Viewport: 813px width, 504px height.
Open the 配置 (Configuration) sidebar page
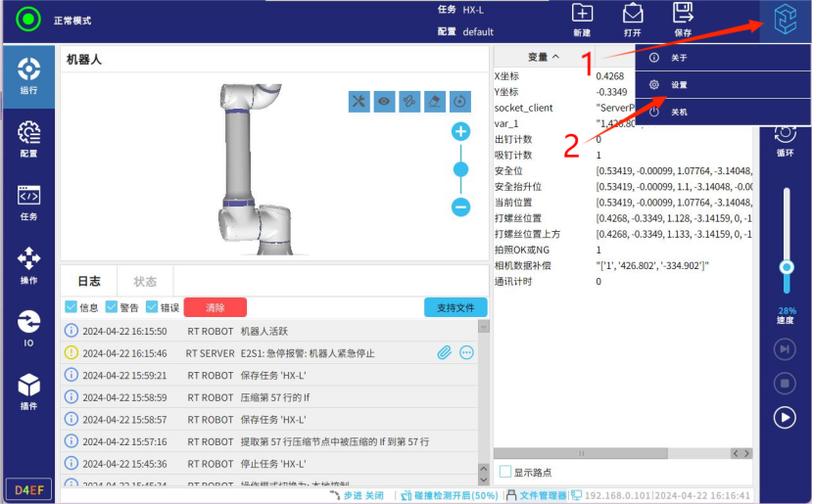point(28,138)
